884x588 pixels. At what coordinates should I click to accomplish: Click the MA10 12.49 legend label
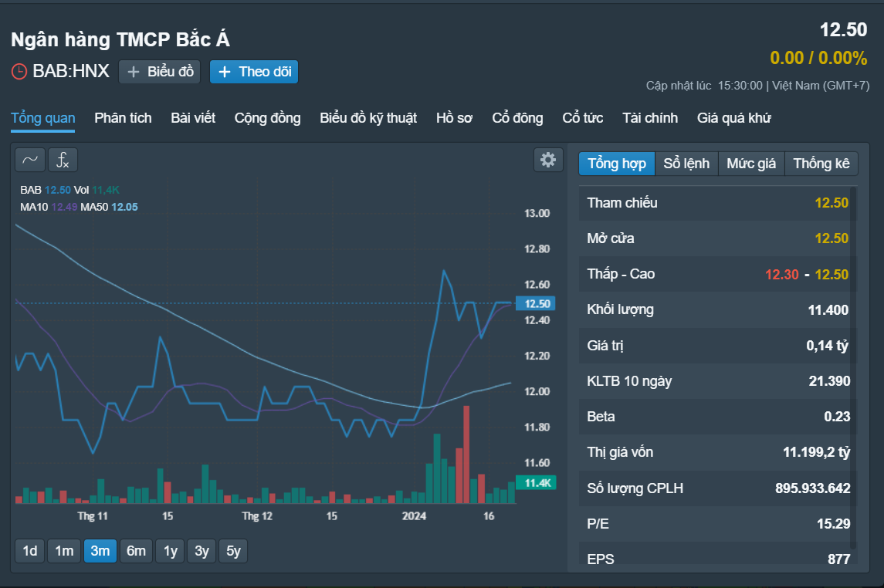[49, 207]
